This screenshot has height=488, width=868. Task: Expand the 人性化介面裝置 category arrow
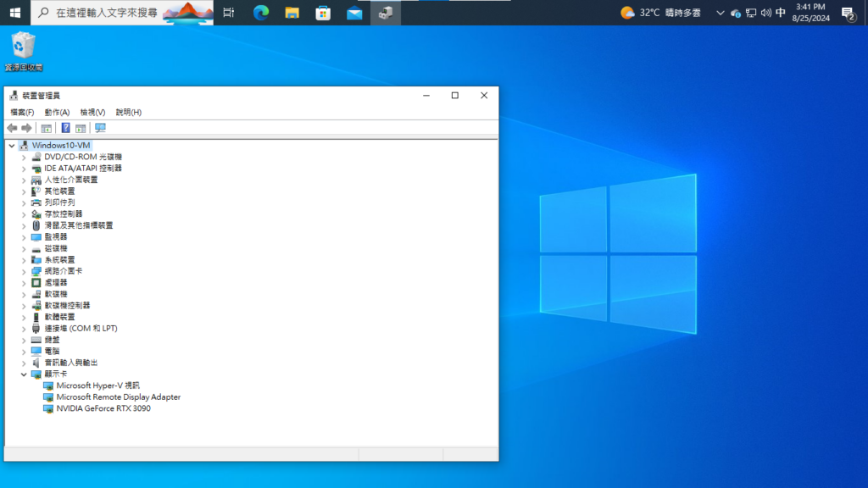coord(24,180)
